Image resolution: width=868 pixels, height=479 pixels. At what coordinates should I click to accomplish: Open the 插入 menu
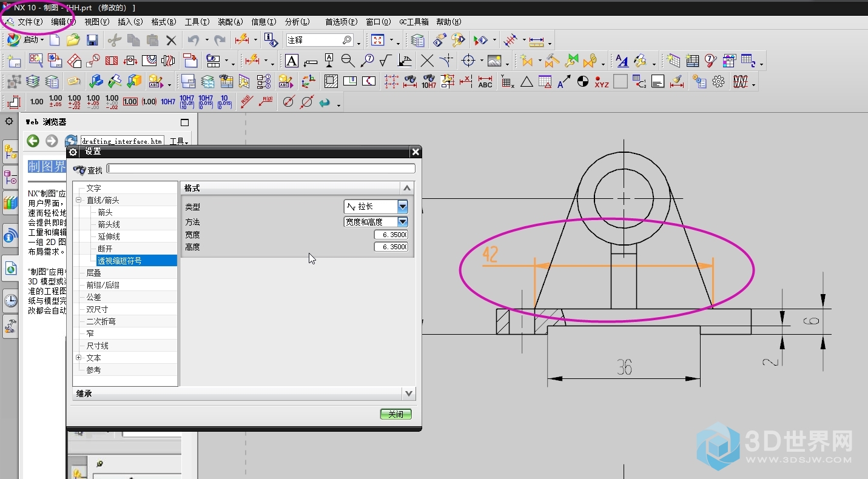pos(130,22)
